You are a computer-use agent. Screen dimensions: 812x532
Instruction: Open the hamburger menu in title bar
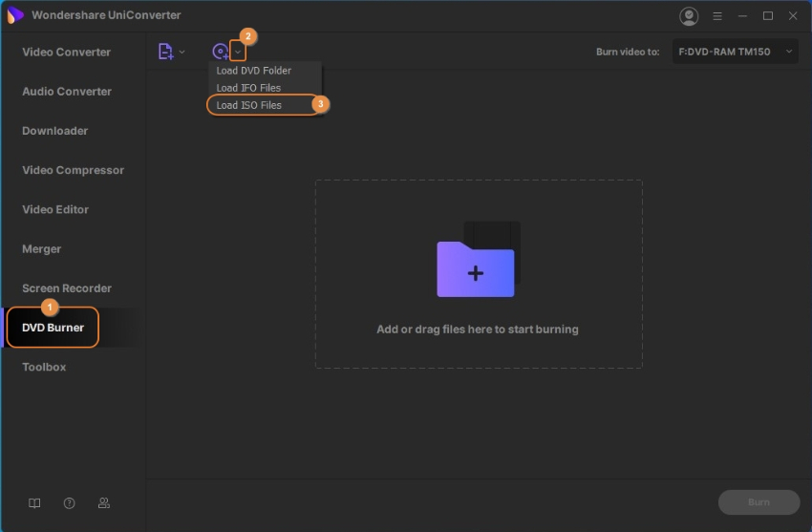click(x=716, y=16)
